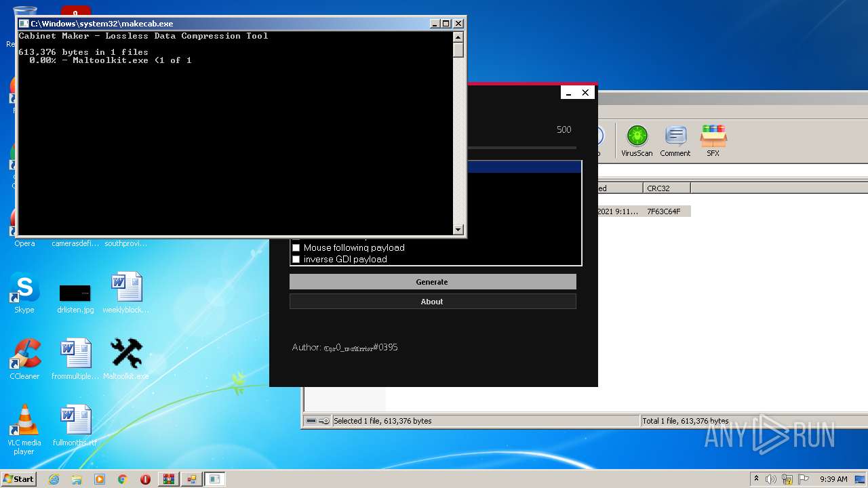
Task: Click the key icon in WinRAR status bar
Action: 324,421
